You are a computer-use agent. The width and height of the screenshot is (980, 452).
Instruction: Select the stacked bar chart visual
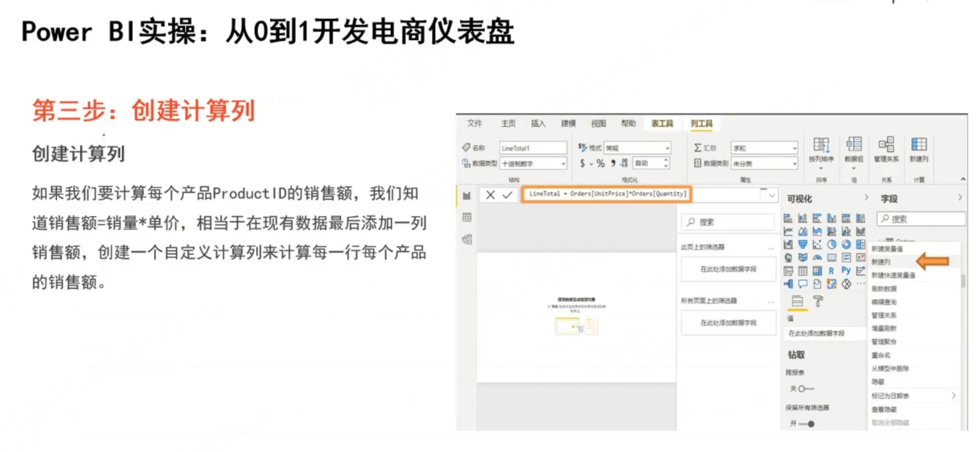788,218
